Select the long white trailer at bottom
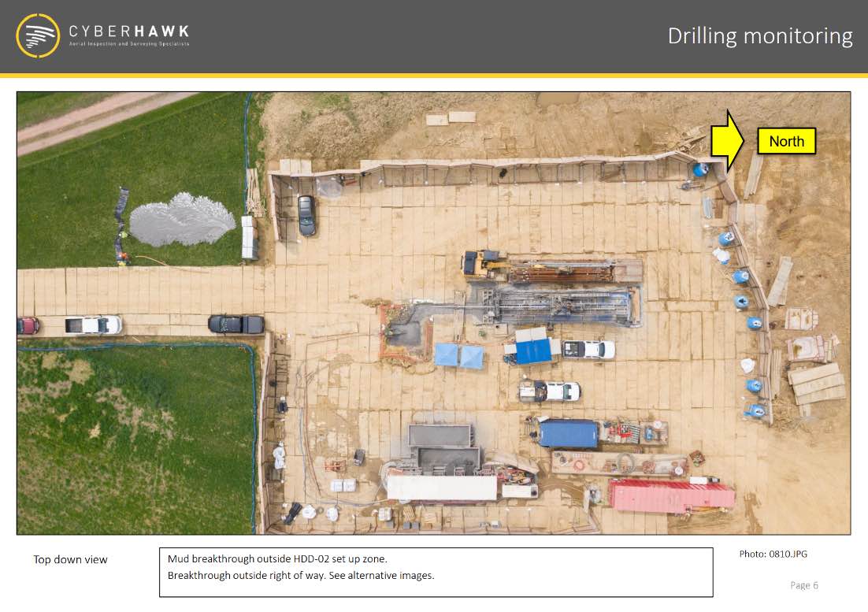Image resolution: width=868 pixels, height=612 pixels. click(x=442, y=488)
